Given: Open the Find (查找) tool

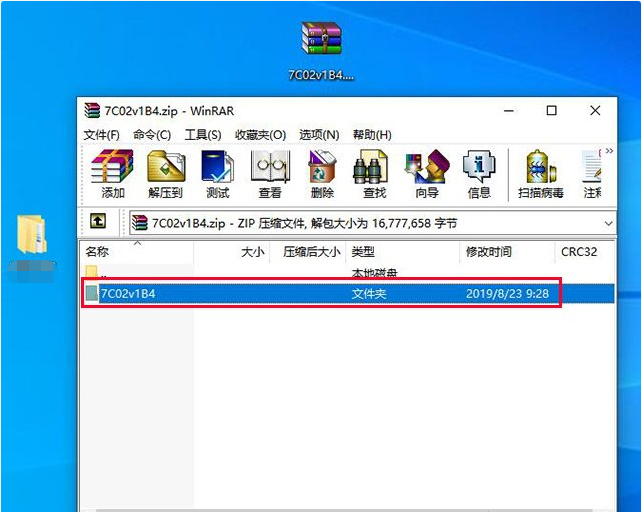Looking at the screenshot, I should tap(374, 174).
